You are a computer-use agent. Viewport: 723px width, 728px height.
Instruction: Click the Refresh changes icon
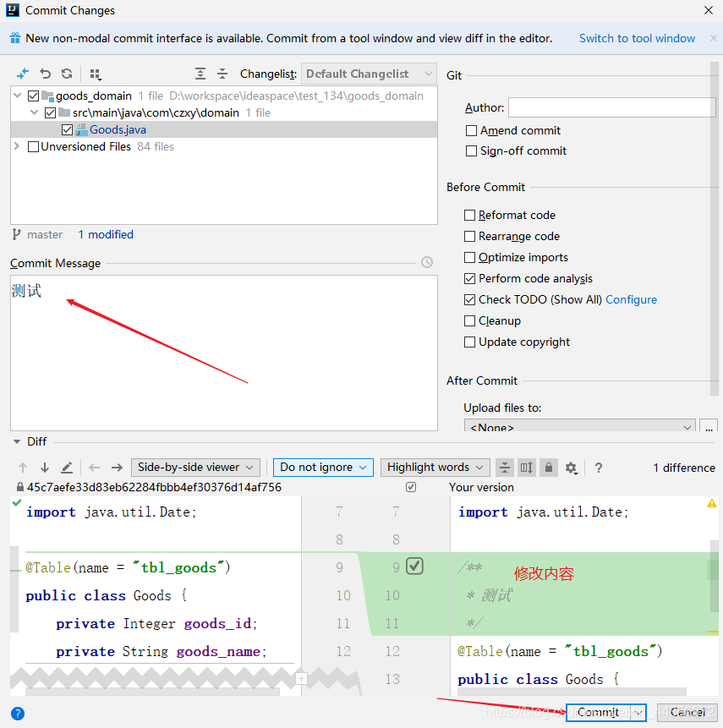point(67,74)
